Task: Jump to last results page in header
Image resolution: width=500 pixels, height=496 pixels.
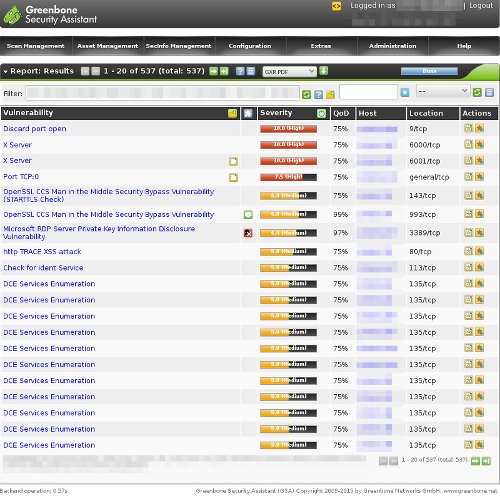Action: click(x=224, y=71)
